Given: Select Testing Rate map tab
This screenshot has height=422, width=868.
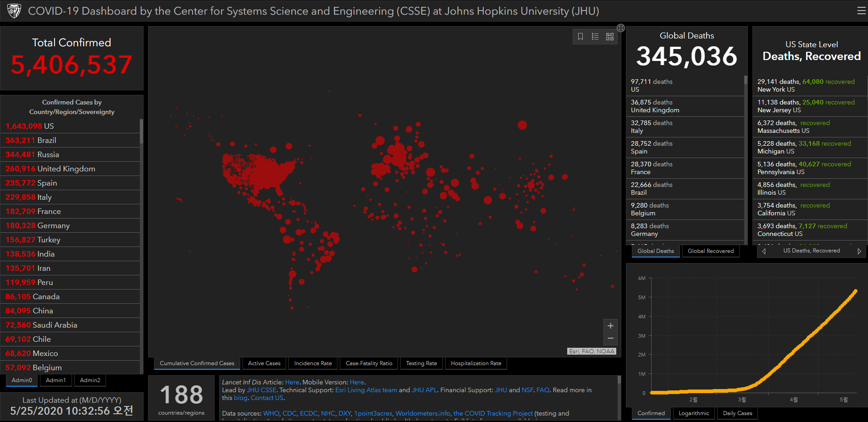Looking at the screenshot, I should click(x=421, y=363).
